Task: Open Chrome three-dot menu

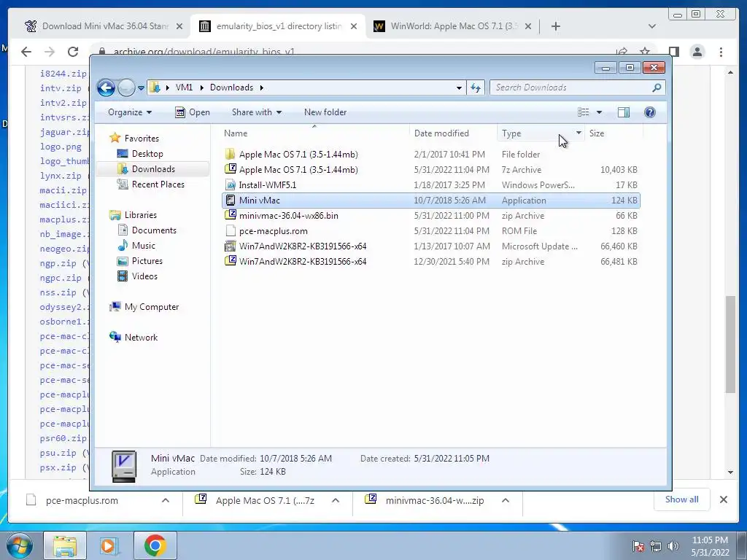Action: 721,52
